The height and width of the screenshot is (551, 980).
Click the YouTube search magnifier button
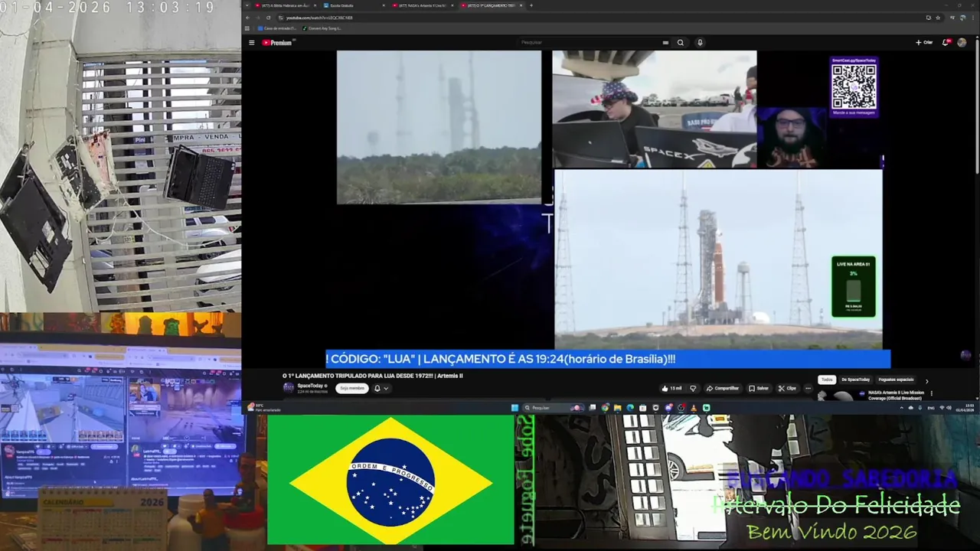pyautogui.click(x=680, y=43)
